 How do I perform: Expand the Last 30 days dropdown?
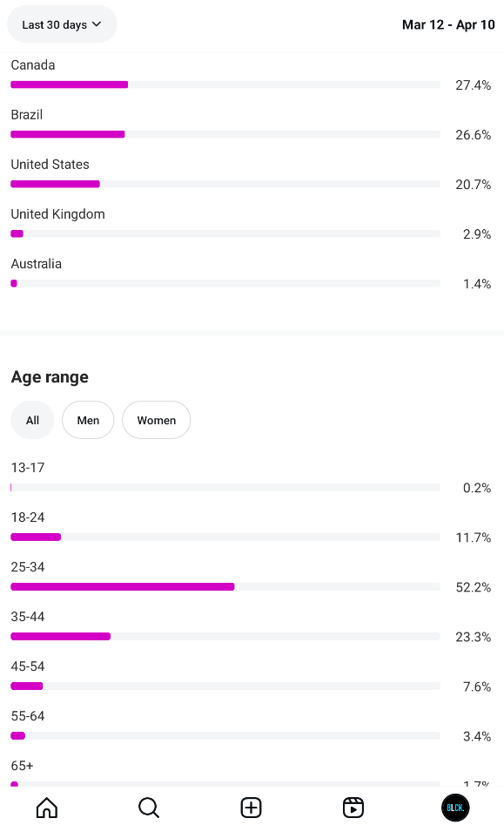coord(62,24)
